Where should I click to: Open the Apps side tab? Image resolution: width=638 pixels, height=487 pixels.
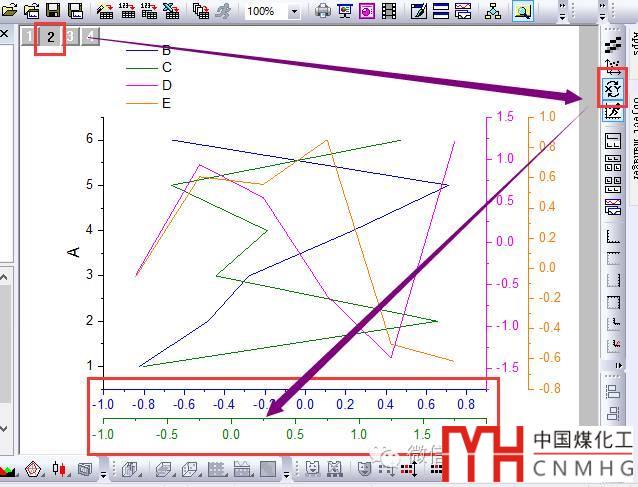633,43
